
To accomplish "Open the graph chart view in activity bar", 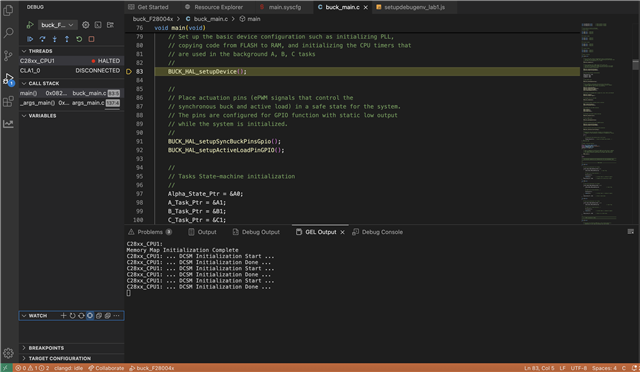I will tap(8, 124).
